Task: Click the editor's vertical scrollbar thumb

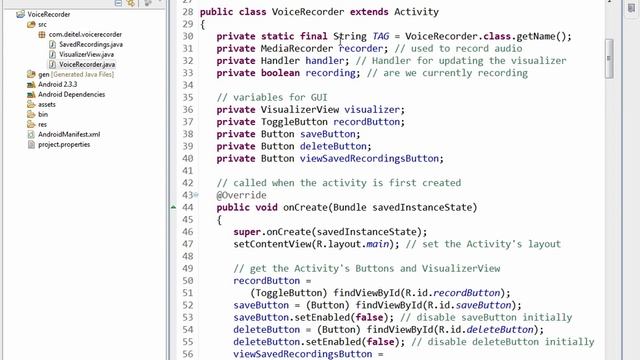Action: [x=609, y=58]
